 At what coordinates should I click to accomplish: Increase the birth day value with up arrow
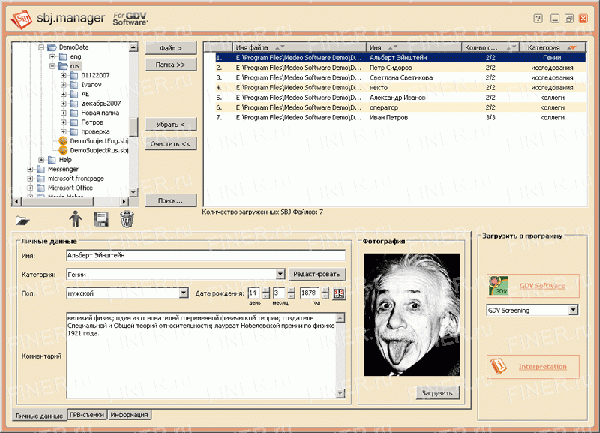pos(266,291)
